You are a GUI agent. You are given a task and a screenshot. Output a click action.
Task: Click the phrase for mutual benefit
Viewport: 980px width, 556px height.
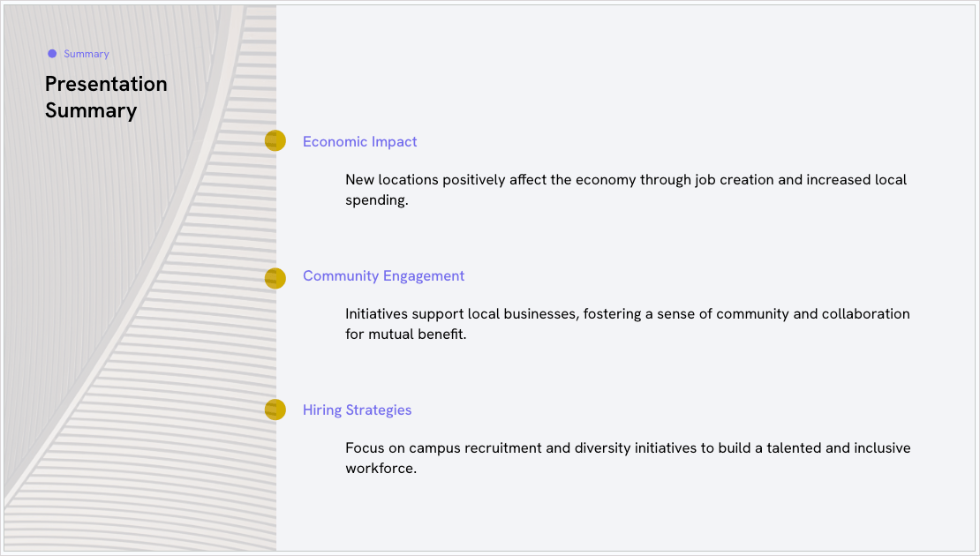click(405, 334)
